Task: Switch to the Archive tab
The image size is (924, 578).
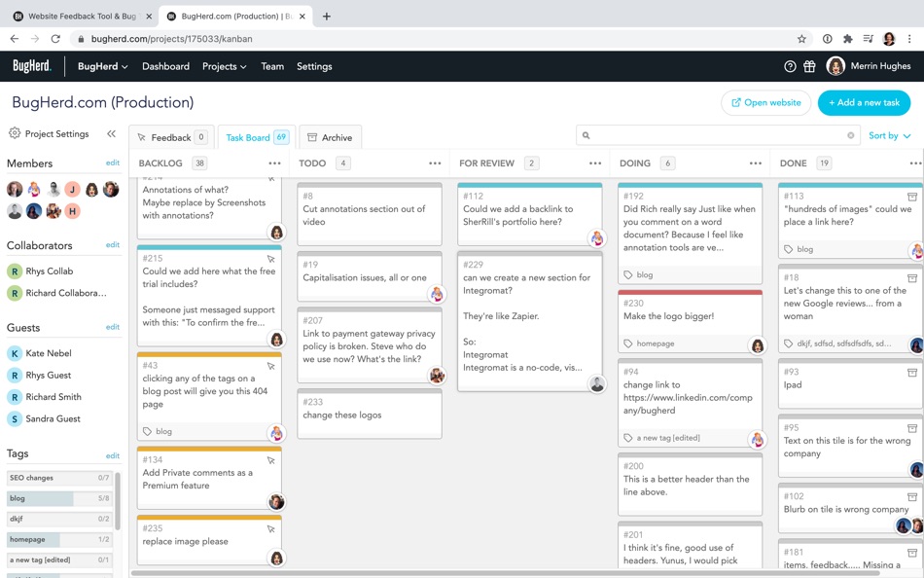Action: (330, 137)
